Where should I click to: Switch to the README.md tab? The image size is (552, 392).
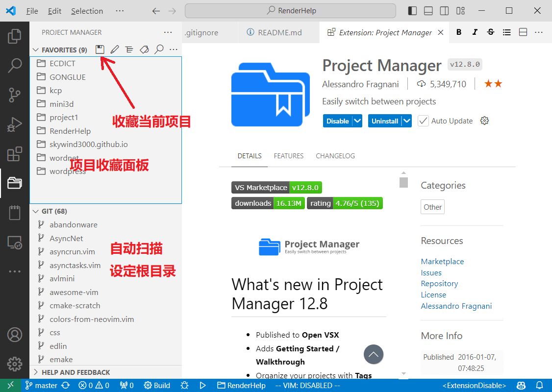tap(278, 32)
